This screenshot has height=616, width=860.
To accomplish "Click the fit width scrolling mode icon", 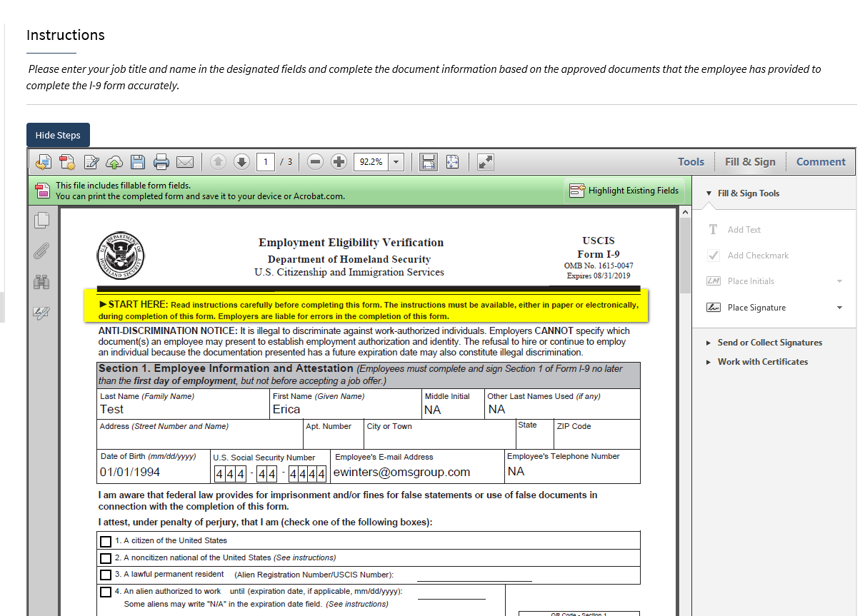I will 429,162.
